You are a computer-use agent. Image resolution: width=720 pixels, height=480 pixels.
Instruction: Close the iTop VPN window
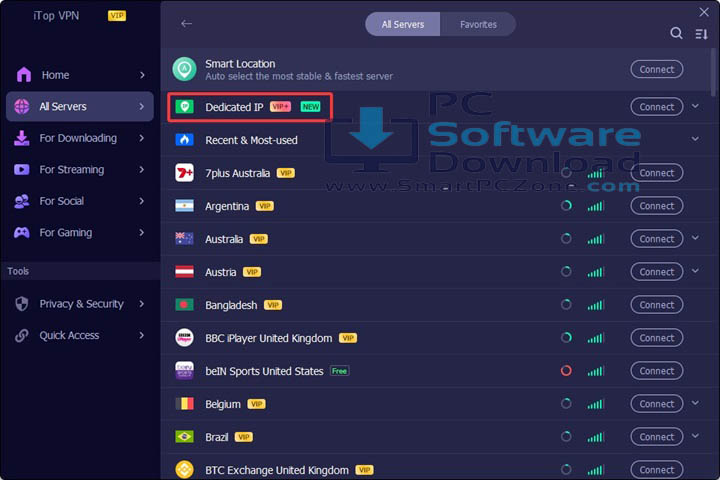[704, 12]
